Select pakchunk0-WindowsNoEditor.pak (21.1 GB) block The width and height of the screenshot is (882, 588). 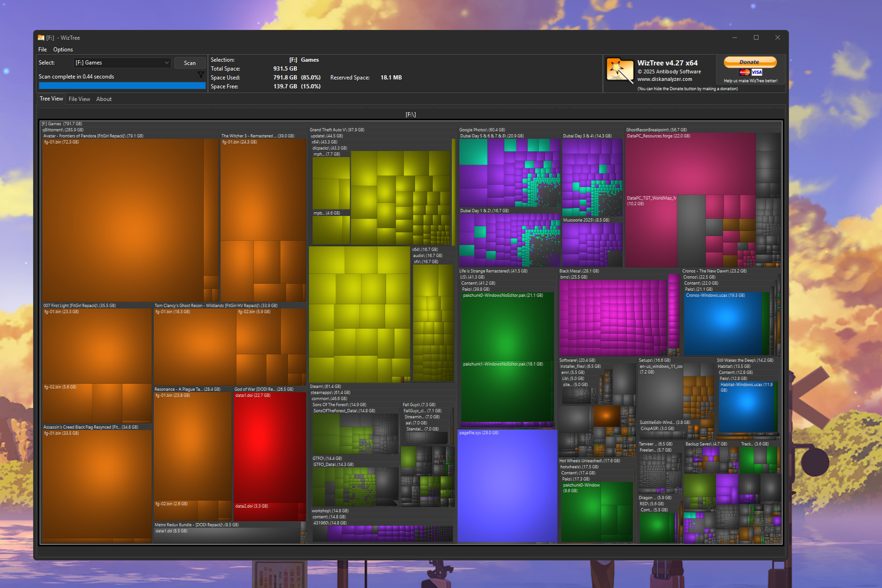(507, 326)
